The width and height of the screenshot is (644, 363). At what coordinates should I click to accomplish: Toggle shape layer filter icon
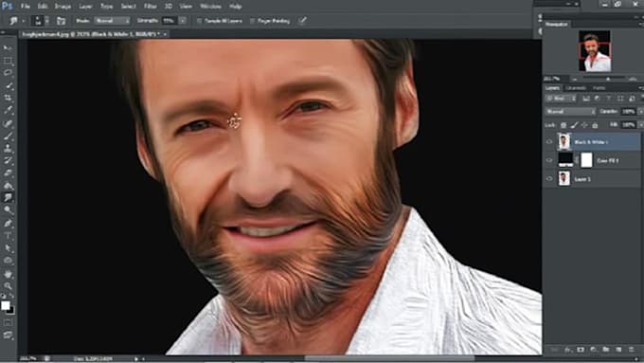pyautogui.click(x=620, y=99)
